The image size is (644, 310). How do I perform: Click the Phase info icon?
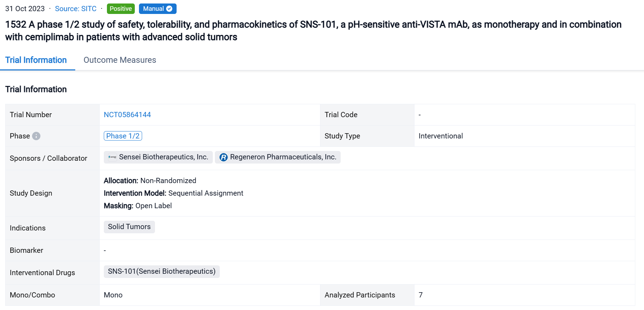pyautogui.click(x=36, y=136)
